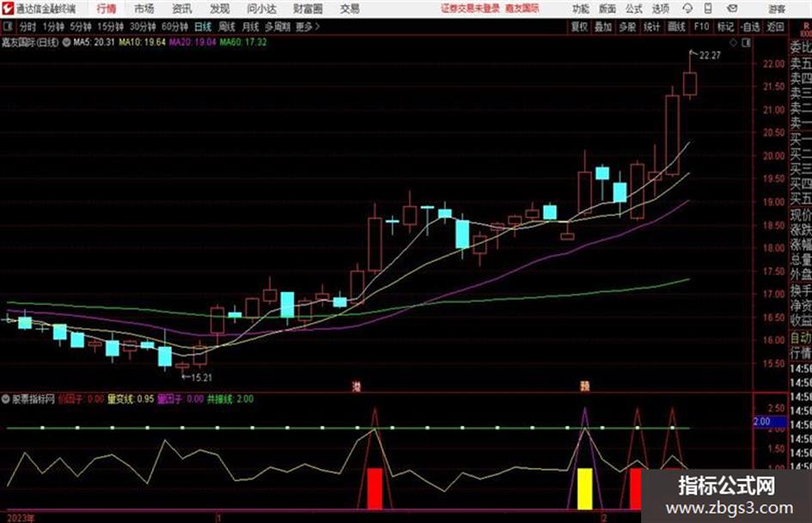Screen dimensions: 812x523
Task: Click the 统计 button
Action: [x=652, y=27]
